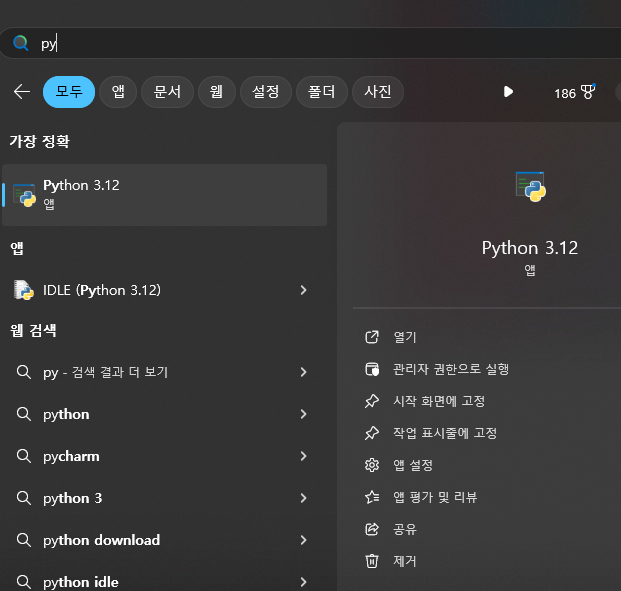Expand chevron beside 'python download' suggestion
Image resolution: width=621 pixels, height=591 pixels.
tap(303, 540)
